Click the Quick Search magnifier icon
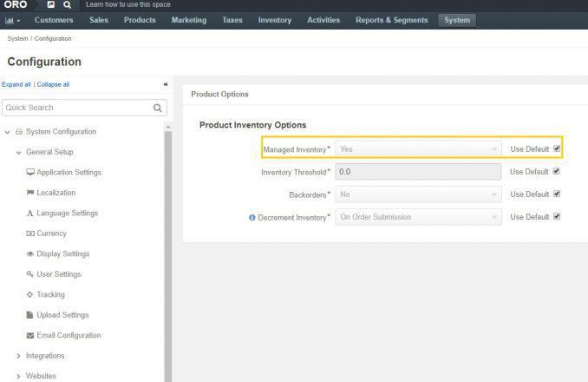Image resolution: width=588 pixels, height=382 pixels. tap(158, 108)
